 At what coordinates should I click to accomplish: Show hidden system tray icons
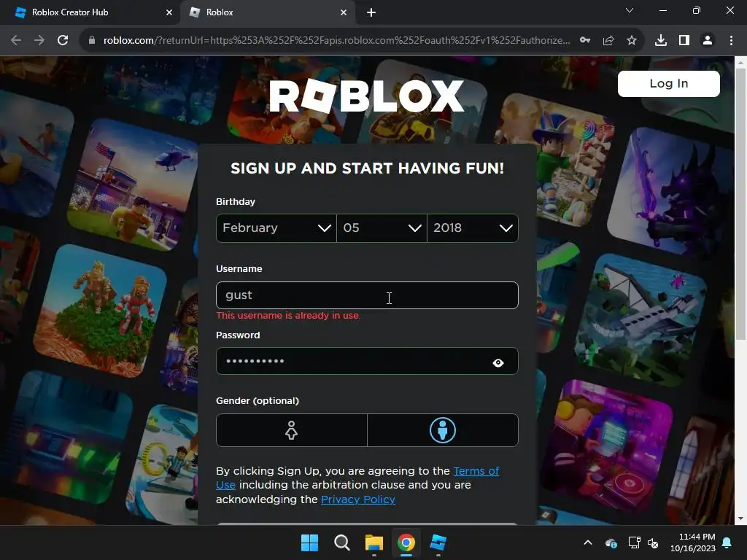click(x=588, y=542)
